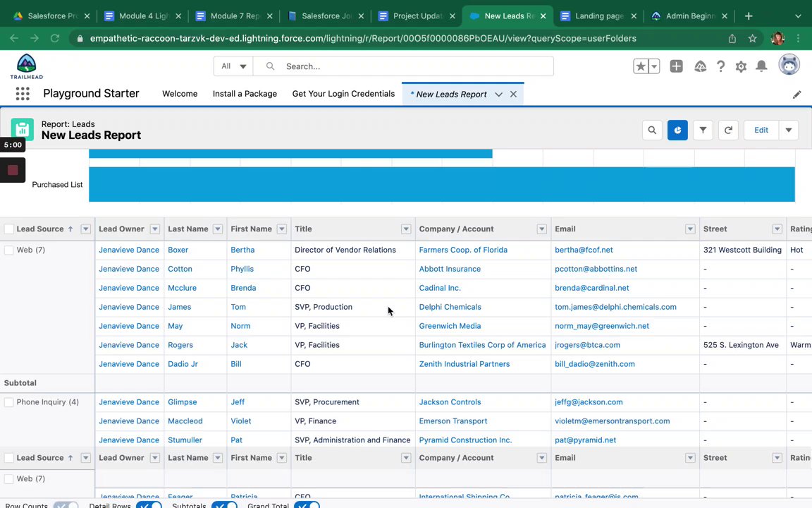Check the Web (7) group checkbox
The width and height of the screenshot is (812, 508).
(x=8, y=250)
